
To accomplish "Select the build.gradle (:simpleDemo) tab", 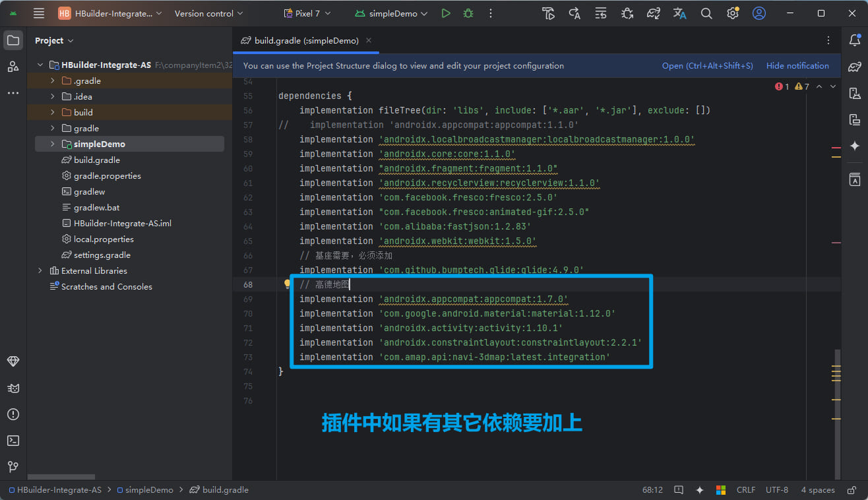I will tap(301, 41).
